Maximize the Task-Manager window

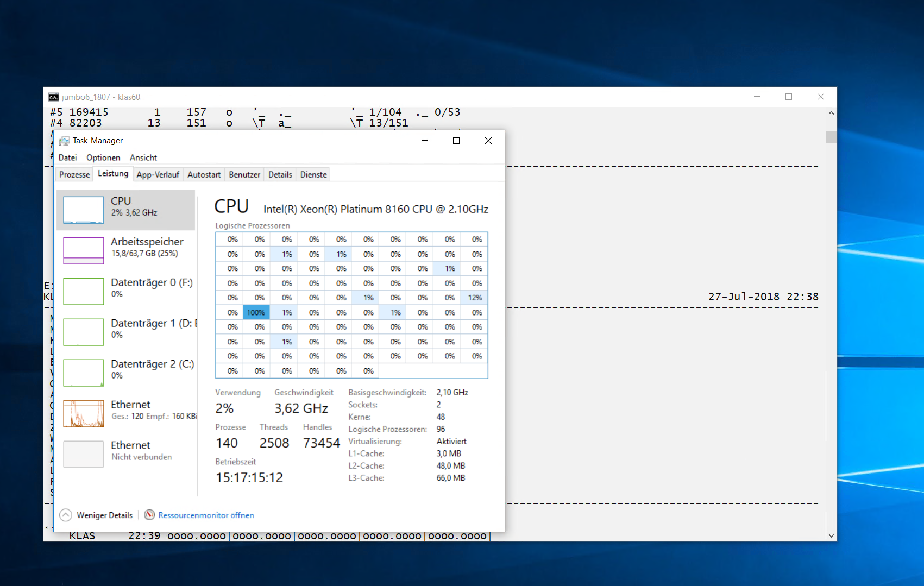456,141
